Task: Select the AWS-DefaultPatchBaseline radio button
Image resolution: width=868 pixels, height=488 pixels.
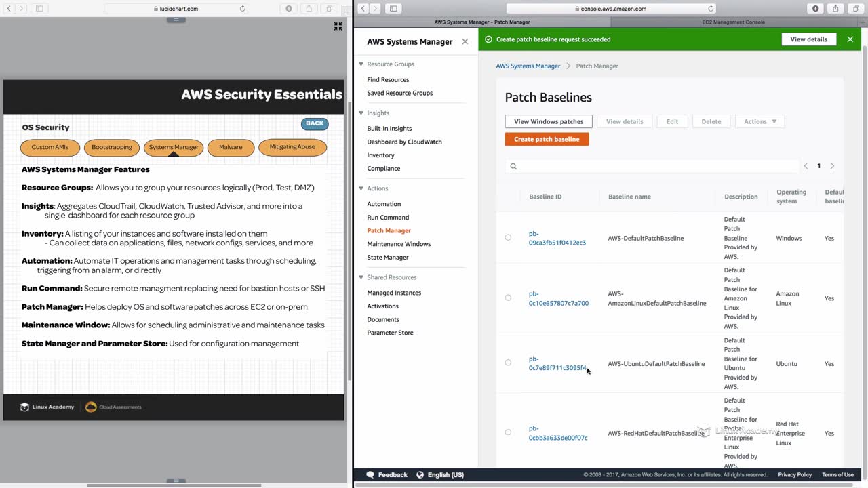Action: [x=508, y=238]
